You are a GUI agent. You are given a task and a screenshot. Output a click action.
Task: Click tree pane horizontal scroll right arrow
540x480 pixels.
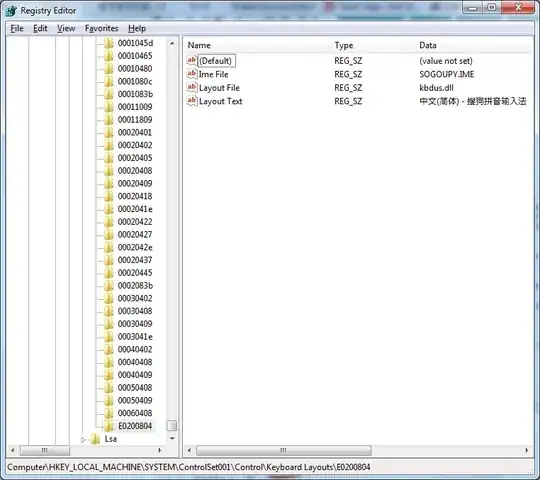pos(159,450)
